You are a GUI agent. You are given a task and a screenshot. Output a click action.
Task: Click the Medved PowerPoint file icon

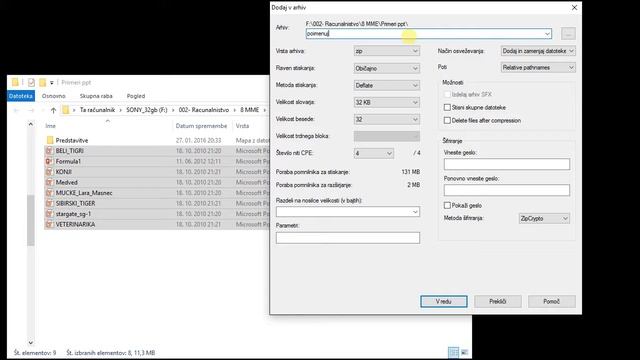coord(49,182)
